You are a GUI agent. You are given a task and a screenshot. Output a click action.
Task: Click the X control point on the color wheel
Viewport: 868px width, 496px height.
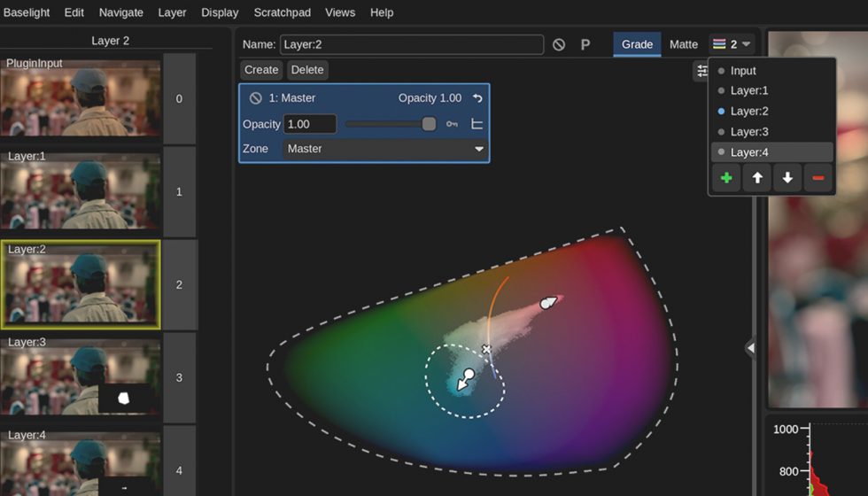(x=486, y=349)
